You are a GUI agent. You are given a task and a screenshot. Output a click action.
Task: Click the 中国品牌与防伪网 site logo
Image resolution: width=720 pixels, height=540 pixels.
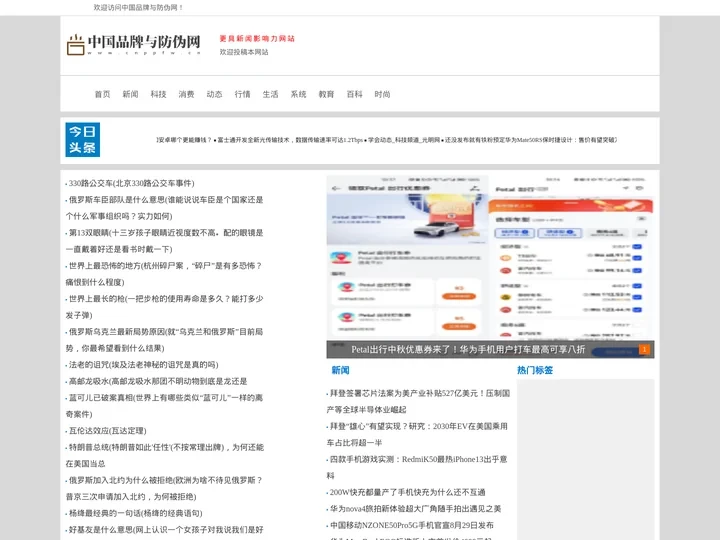click(x=134, y=45)
